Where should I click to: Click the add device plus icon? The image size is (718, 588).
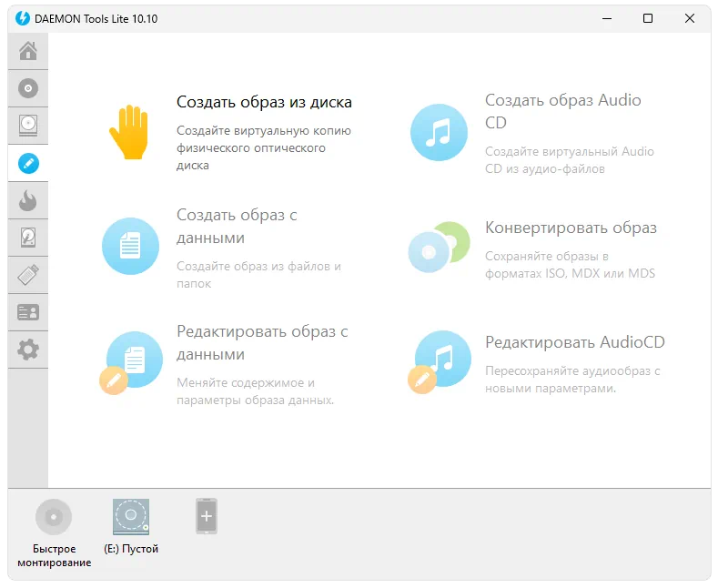click(207, 516)
